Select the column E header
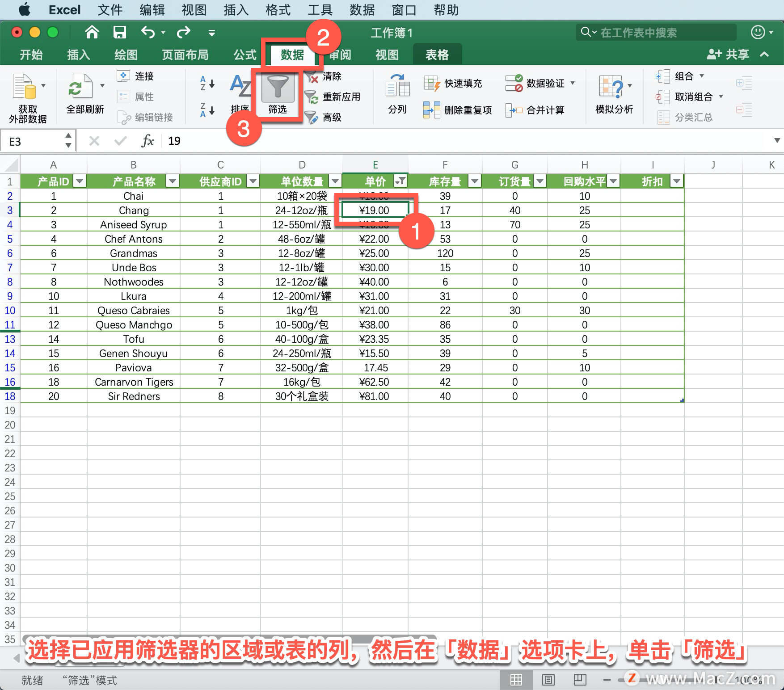This screenshot has width=784, height=690. (375, 165)
